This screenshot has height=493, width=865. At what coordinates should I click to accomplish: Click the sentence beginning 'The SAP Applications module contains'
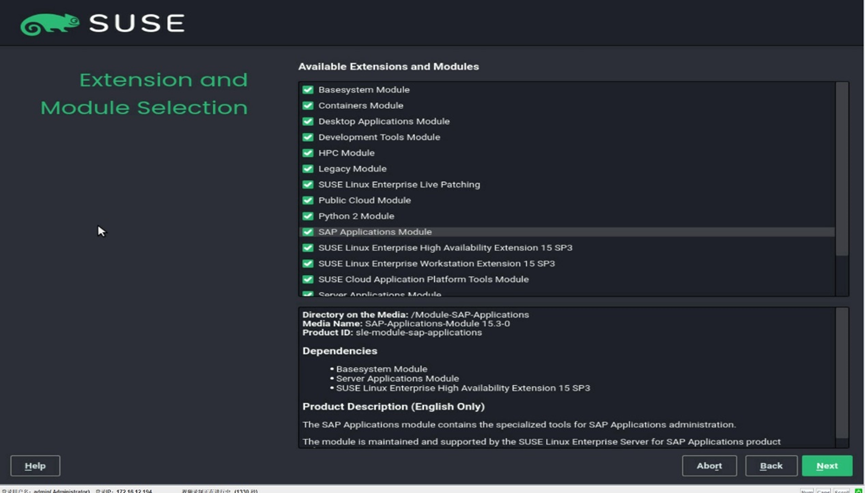[519, 425]
